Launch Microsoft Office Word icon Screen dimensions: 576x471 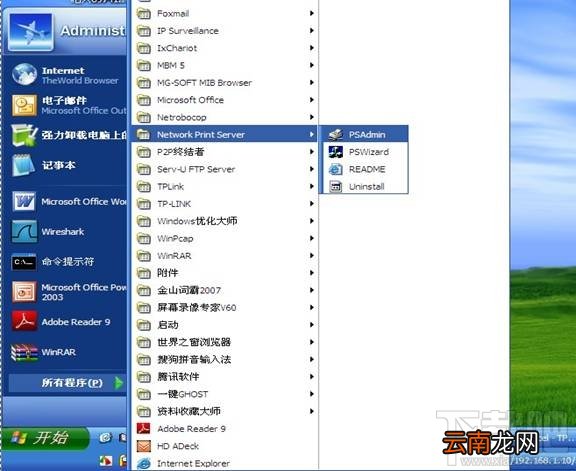(24, 202)
